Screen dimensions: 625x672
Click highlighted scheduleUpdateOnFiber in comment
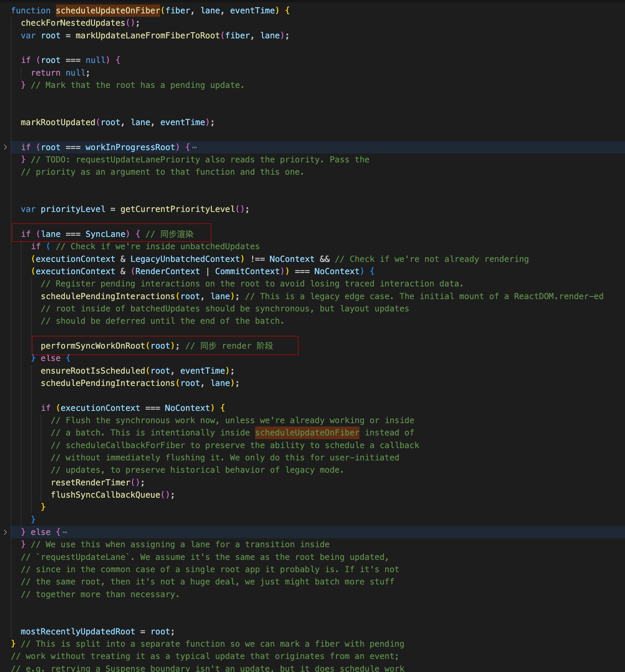[307, 432]
